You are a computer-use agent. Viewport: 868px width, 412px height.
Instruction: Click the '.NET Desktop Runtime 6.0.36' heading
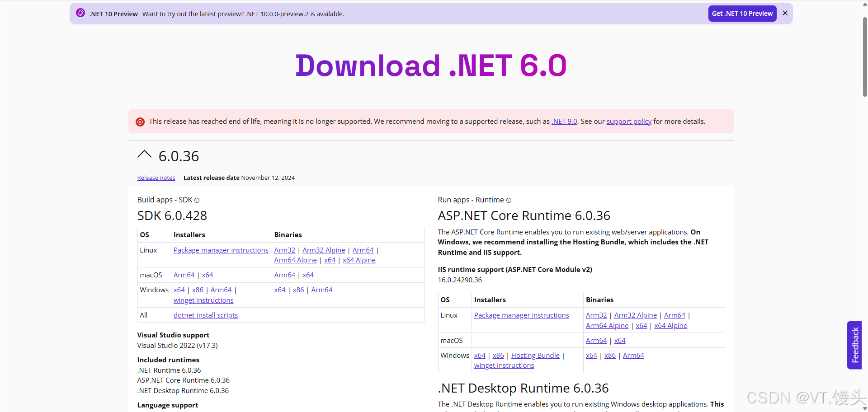point(523,388)
